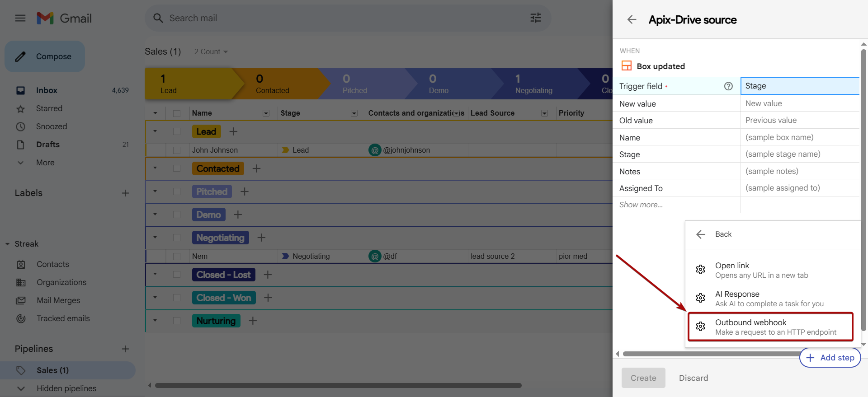This screenshot has width=868, height=397.
Task: Open the Stage column dropdown
Action: [354, 113]
